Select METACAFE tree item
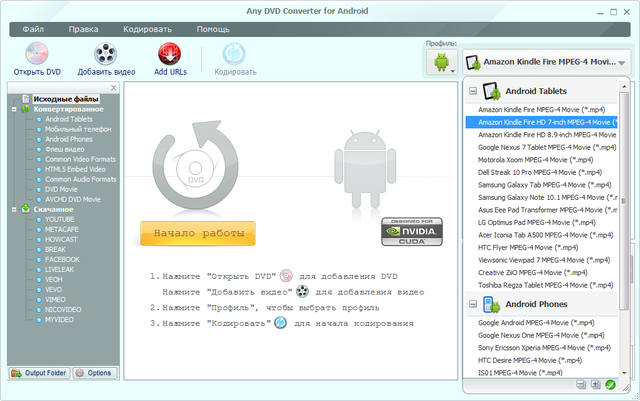The image size is (640, 401). [62, 229]
